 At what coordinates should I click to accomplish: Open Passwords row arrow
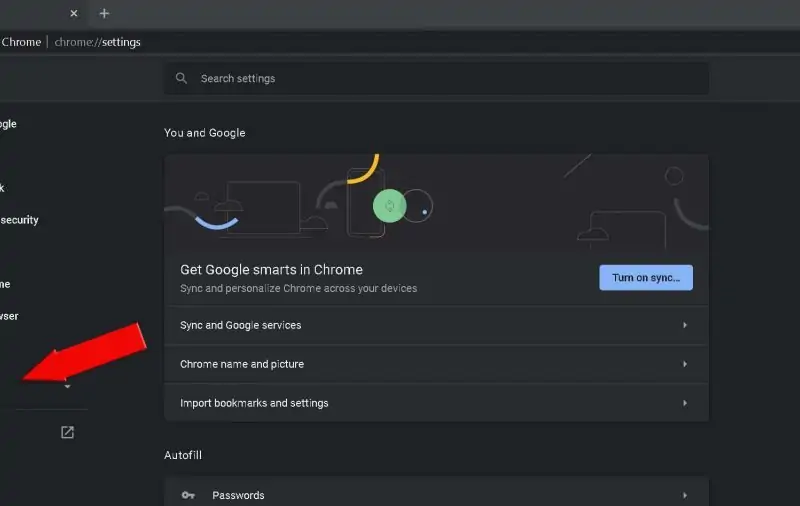point(685,495)
